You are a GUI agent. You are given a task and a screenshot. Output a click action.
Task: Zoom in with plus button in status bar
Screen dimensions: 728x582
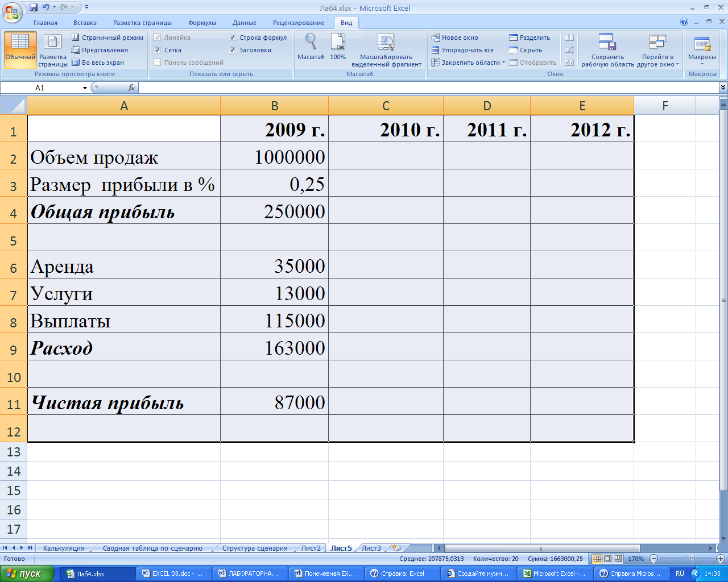pyautogui.click(x=720, y=559)
